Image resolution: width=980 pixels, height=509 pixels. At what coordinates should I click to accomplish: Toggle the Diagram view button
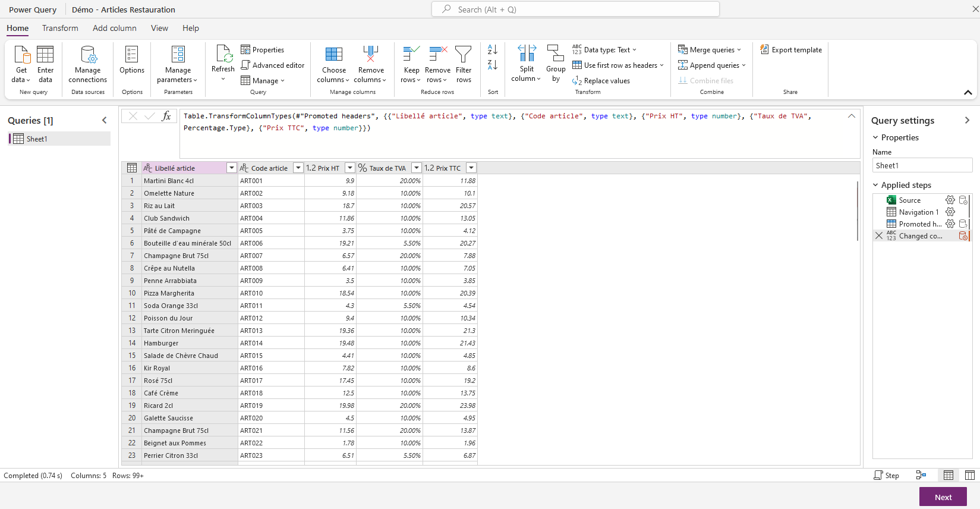coord(921,475)
